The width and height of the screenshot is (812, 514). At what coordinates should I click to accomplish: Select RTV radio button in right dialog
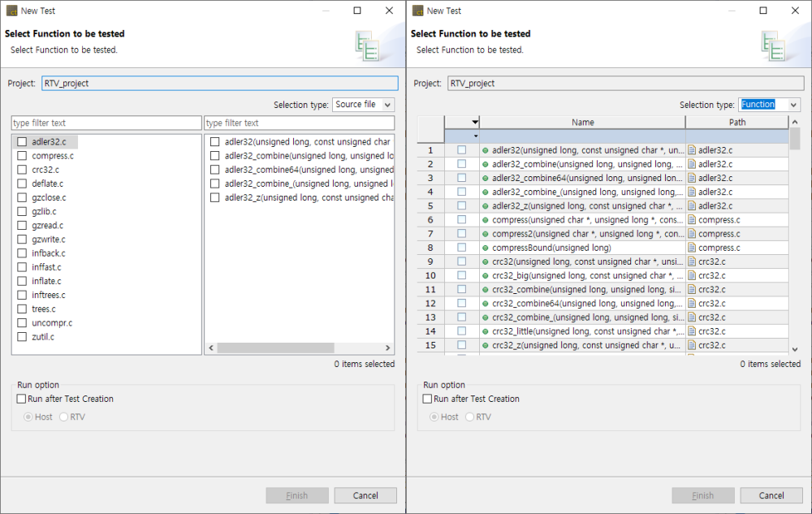469,417
